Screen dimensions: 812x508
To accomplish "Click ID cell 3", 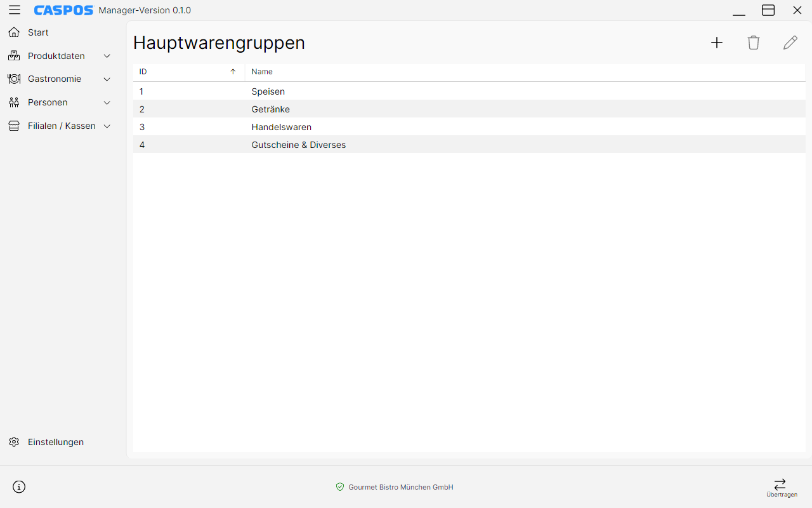I will 142,127.
